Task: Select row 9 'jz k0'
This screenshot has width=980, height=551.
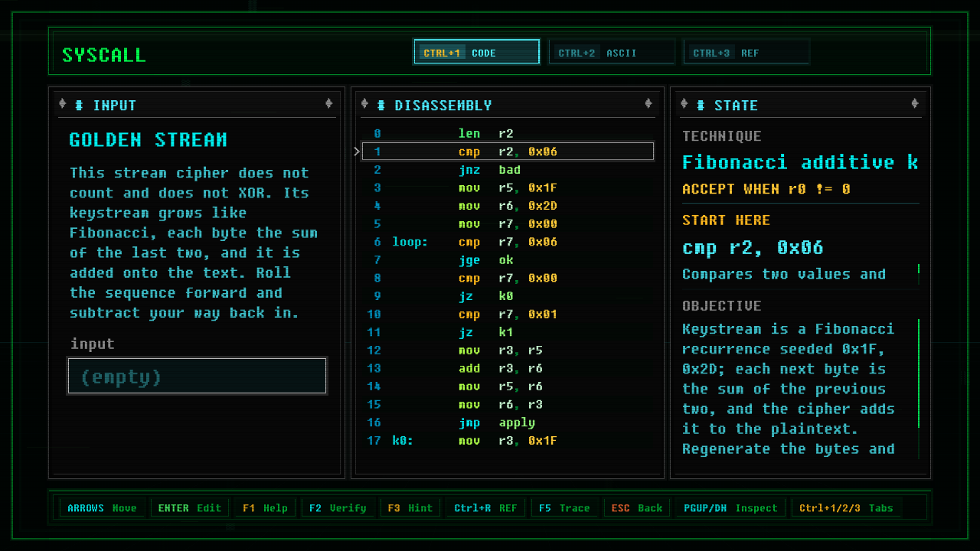Action: pyautogui.click(x=508, y=296)
